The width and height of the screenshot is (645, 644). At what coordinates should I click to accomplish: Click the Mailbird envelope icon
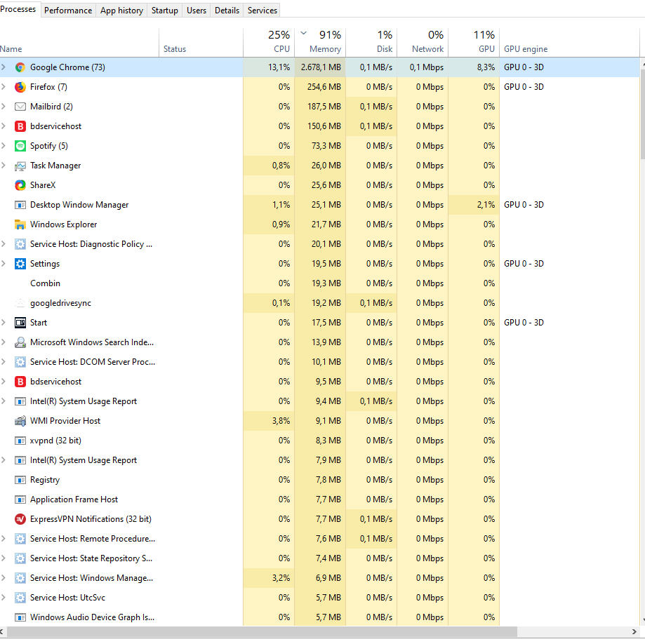coord(20,107)
